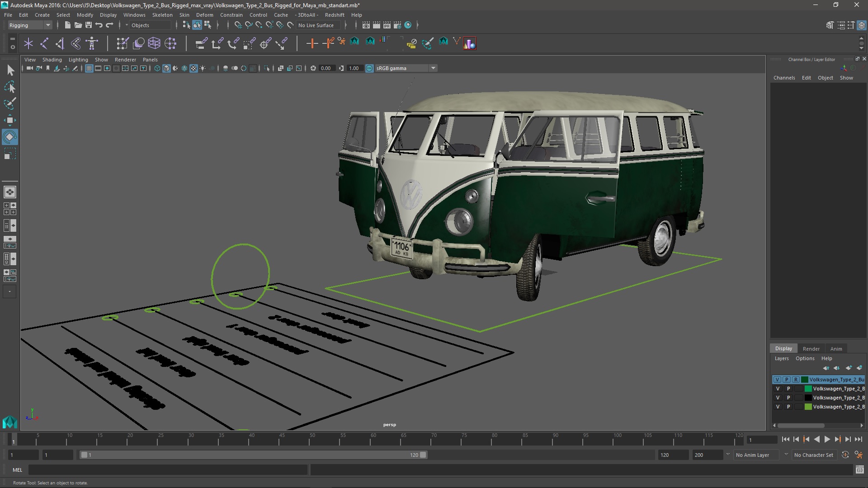Click the four-view layout icon
Screen dimensions: 868x488
[10, 209]
